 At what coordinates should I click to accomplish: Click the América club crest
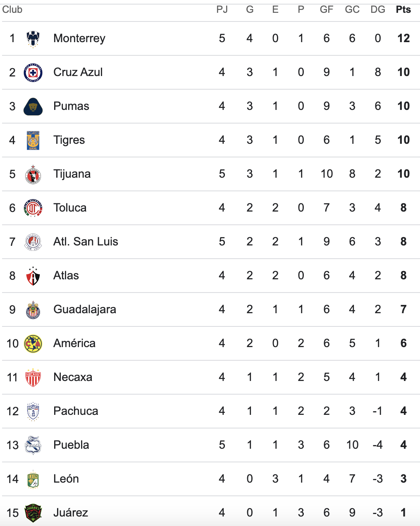click(33, 344)
